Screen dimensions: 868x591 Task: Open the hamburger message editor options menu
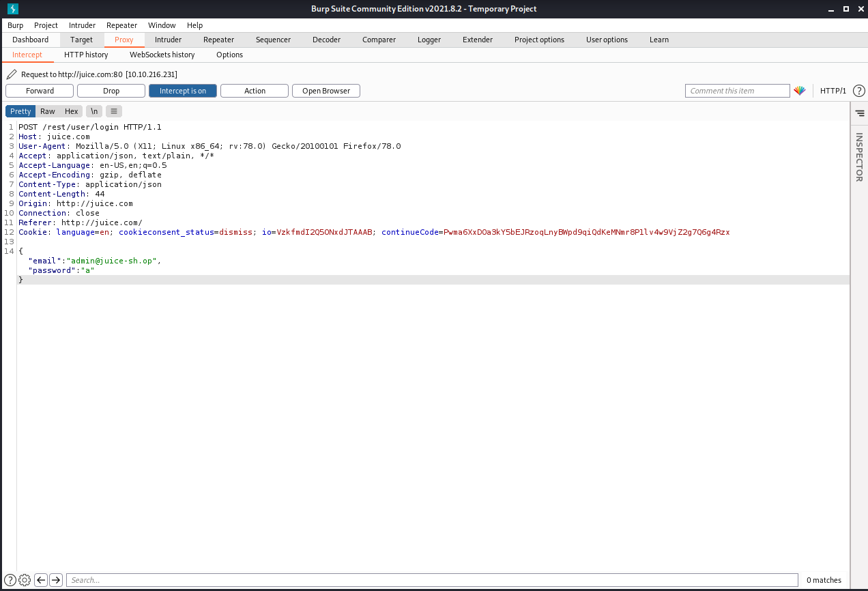click(x=114, y=111)
